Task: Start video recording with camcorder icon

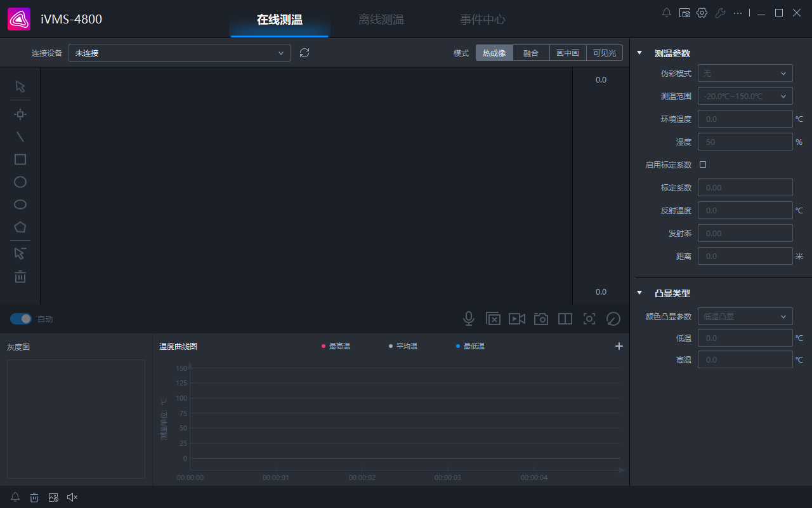Action: (x=517, y=319)
